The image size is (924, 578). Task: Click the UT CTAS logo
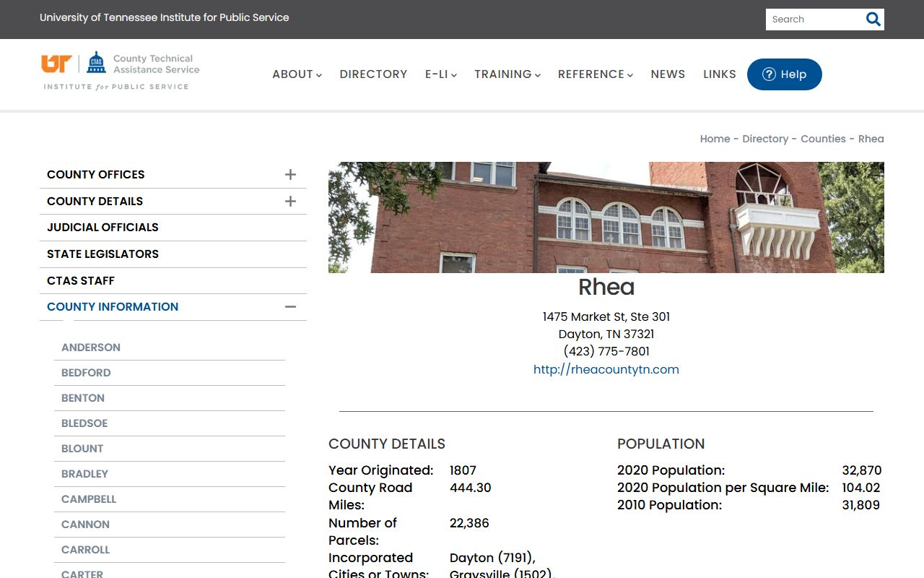(x=121, y=71)
